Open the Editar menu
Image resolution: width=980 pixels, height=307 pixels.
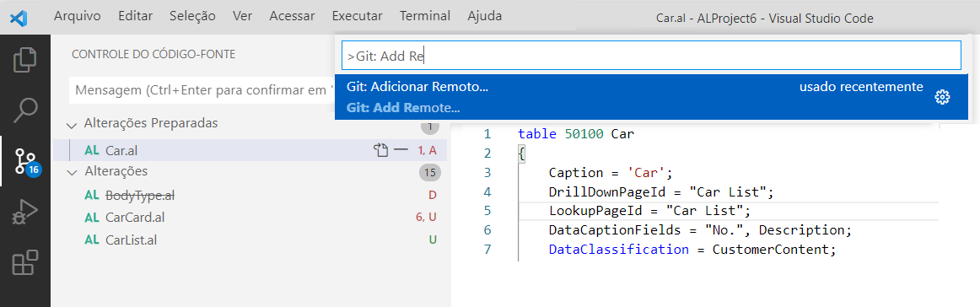tap(135, 16)
